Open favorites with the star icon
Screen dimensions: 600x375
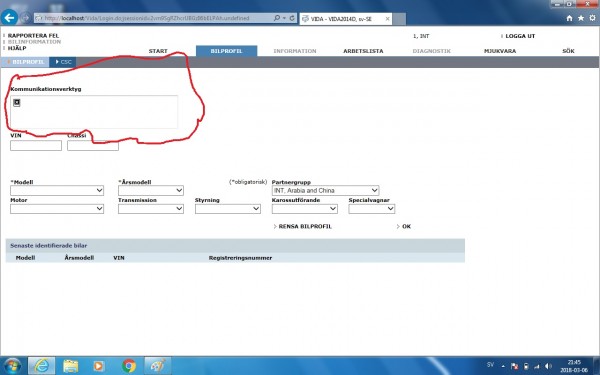[x=581, y=18]
